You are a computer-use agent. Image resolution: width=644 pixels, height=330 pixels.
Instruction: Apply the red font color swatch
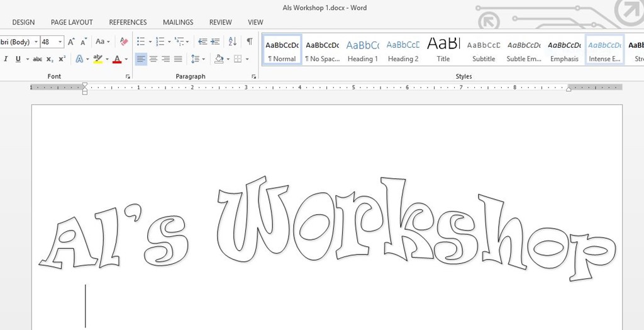click(116, 59)
